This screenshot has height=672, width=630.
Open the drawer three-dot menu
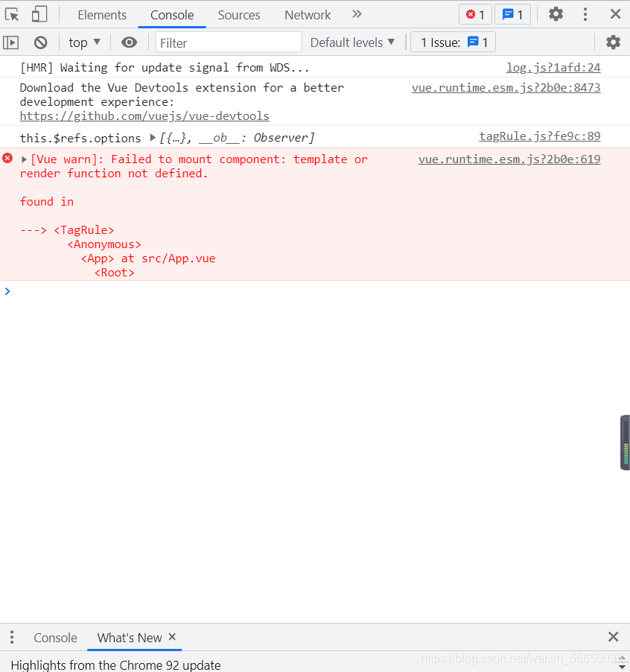point(11,637)
